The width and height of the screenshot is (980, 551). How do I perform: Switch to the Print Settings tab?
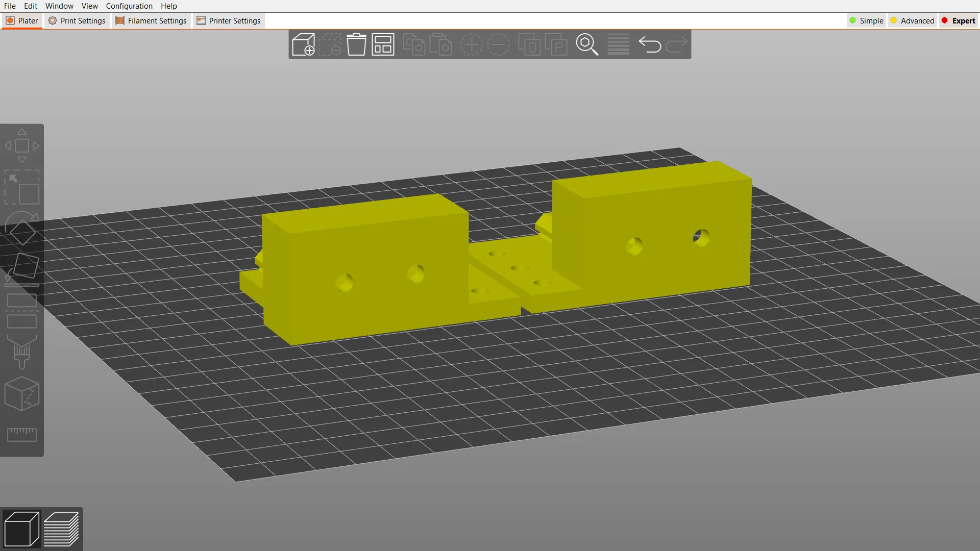point(77,20)
